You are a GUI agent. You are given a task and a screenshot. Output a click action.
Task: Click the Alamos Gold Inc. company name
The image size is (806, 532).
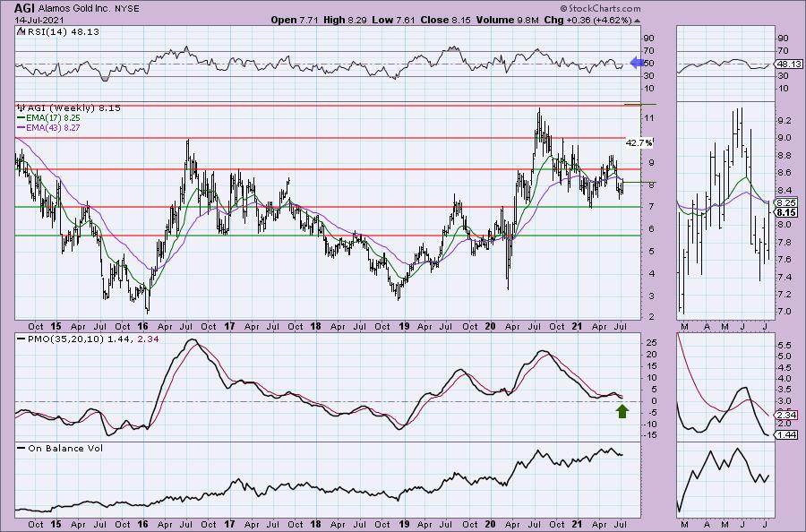[x=73, y=9]
